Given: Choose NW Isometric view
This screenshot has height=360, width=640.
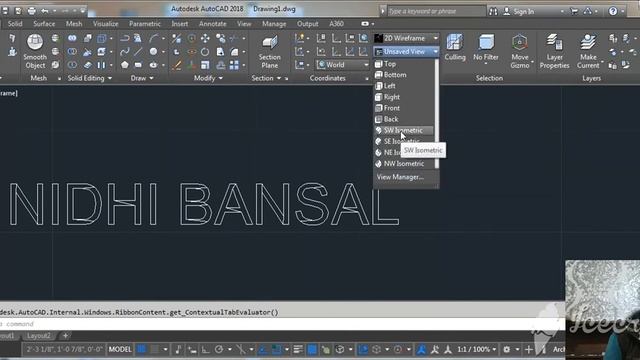Looking at the screenshot, I should (x=403, y=164).
